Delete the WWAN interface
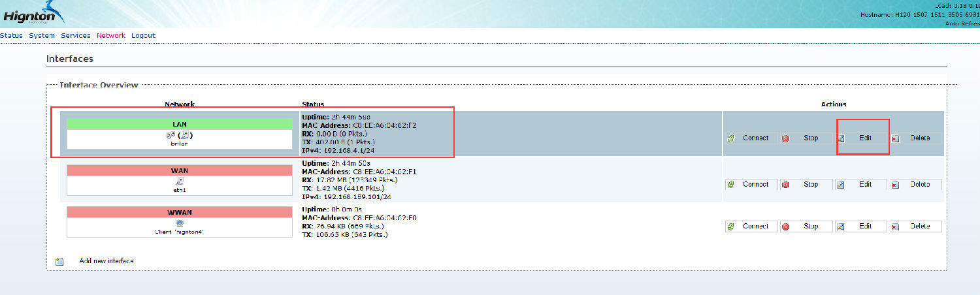Viewport: 980px width, 295px height. pos(919,226)
